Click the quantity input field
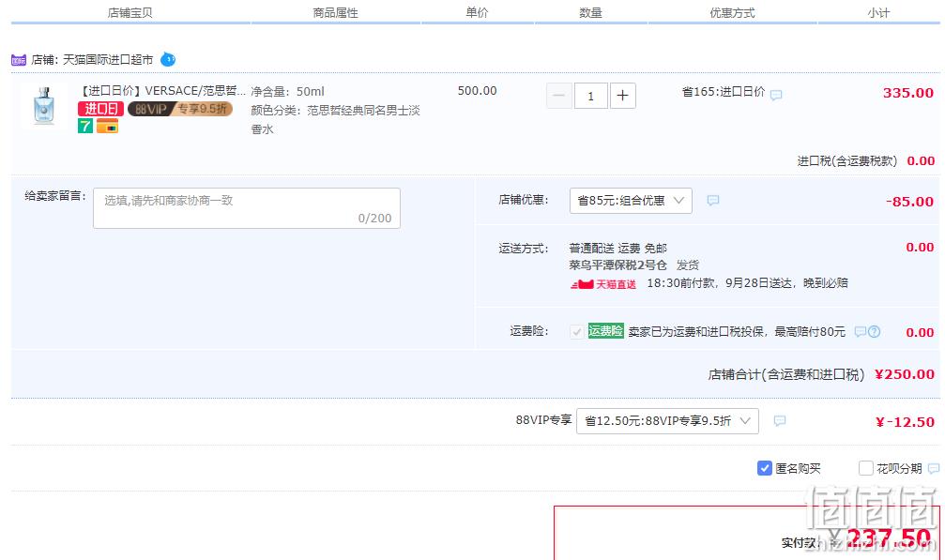Viewport: 945px width, 560px height. pos(590,96)
